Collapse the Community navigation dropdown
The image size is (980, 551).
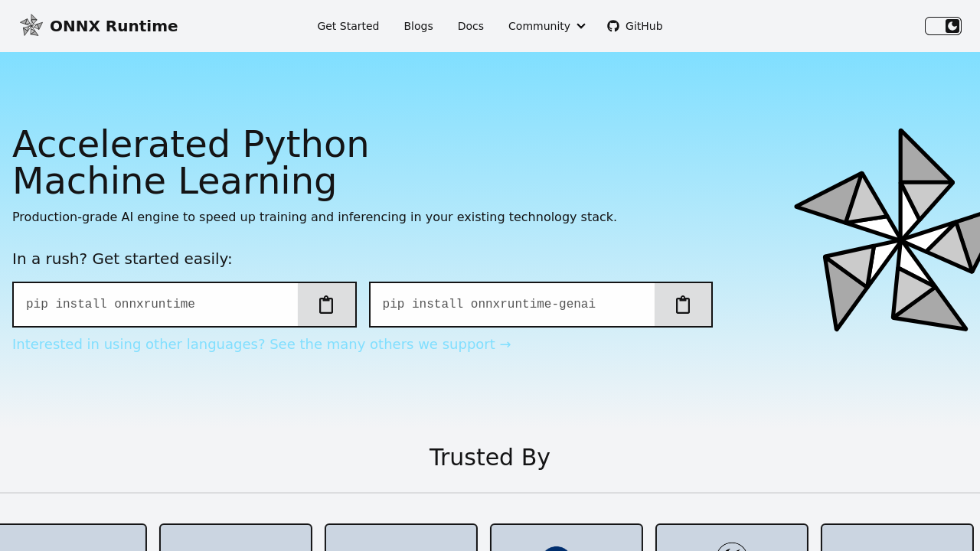tap(546, 26)
